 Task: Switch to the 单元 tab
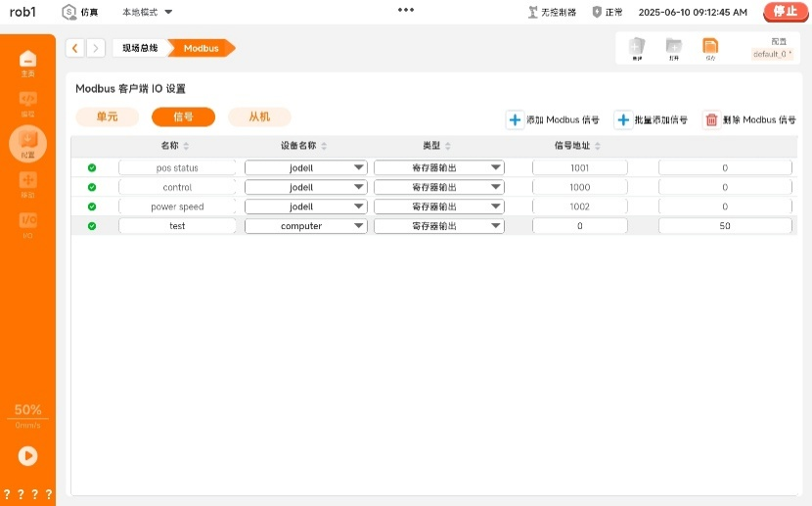(107, 116)
